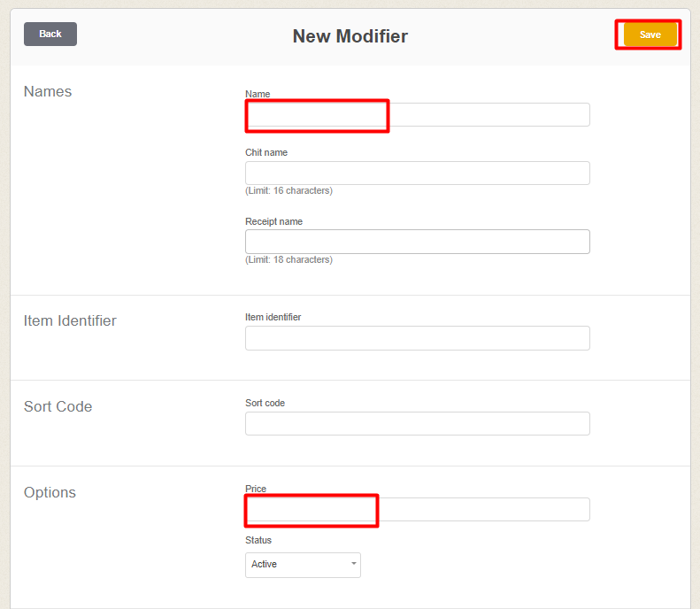Click the Chit name field label
The image size is (700, 609).
coord(266,152)
